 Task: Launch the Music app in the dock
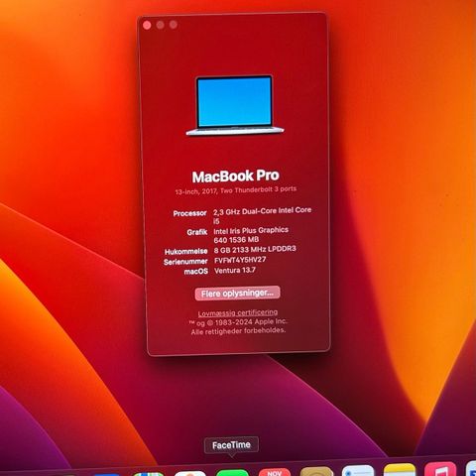[x=440, y=469]
